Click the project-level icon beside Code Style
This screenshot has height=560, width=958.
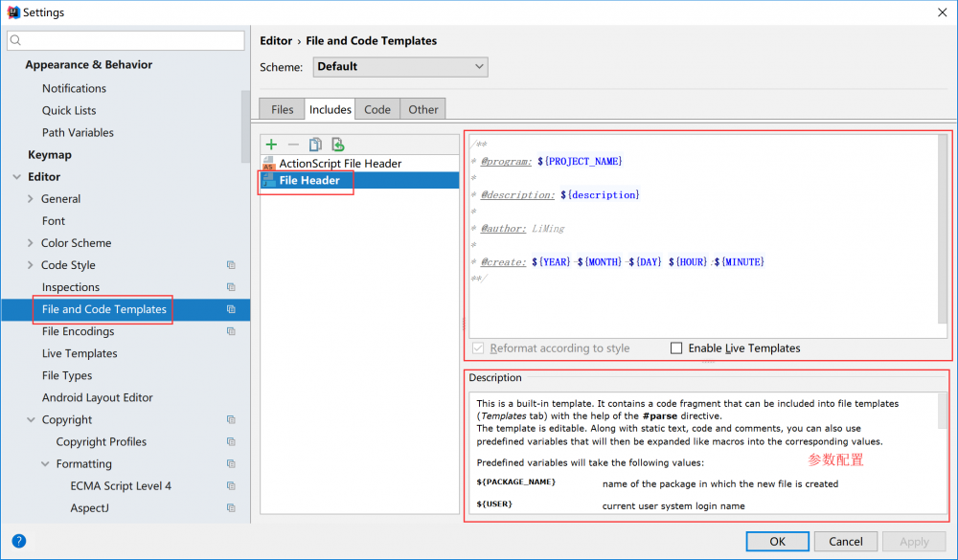pyautogui.click(x=231, y=265)
